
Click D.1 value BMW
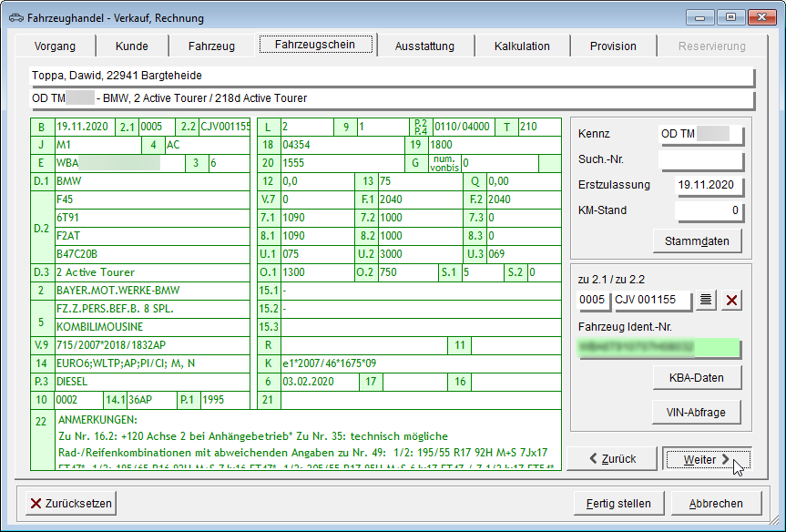pos(152,181)
